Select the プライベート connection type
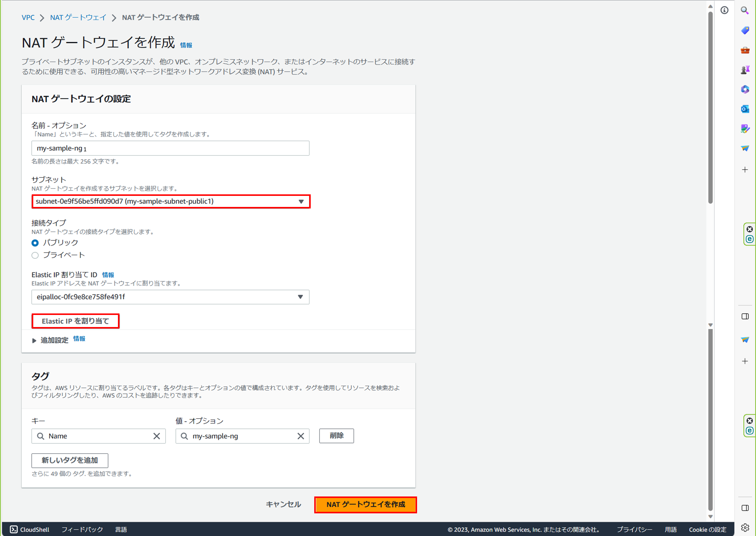 (x=35, y=255)
